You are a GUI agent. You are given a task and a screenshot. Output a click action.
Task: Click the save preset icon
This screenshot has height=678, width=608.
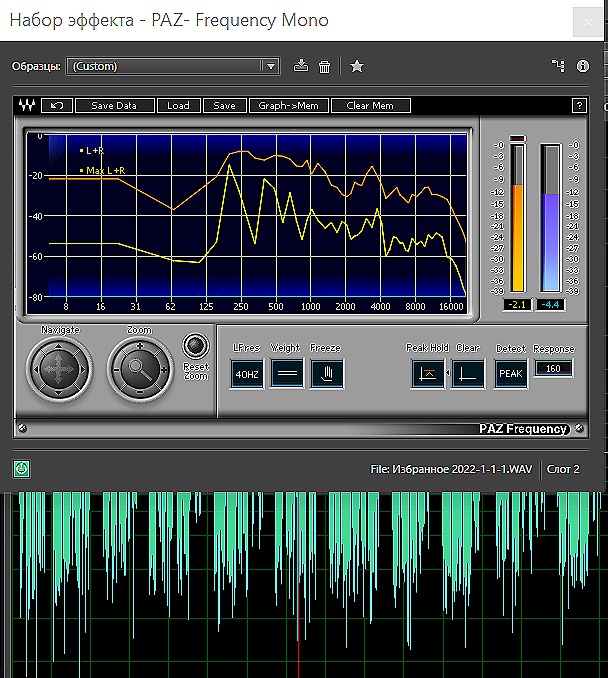point(301,66)
